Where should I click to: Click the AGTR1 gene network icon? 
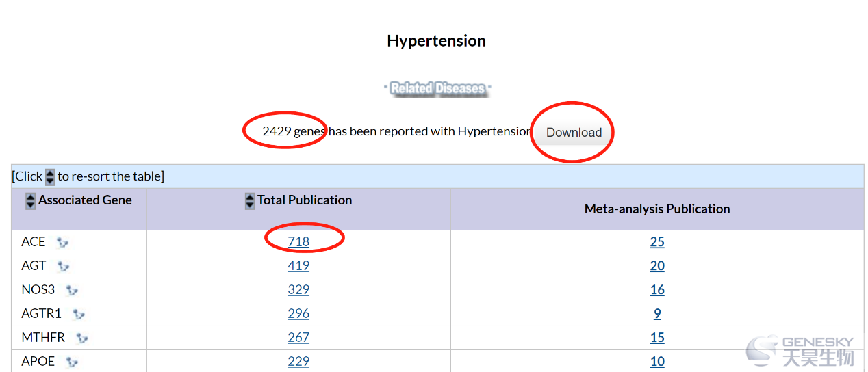click(79, 314)
